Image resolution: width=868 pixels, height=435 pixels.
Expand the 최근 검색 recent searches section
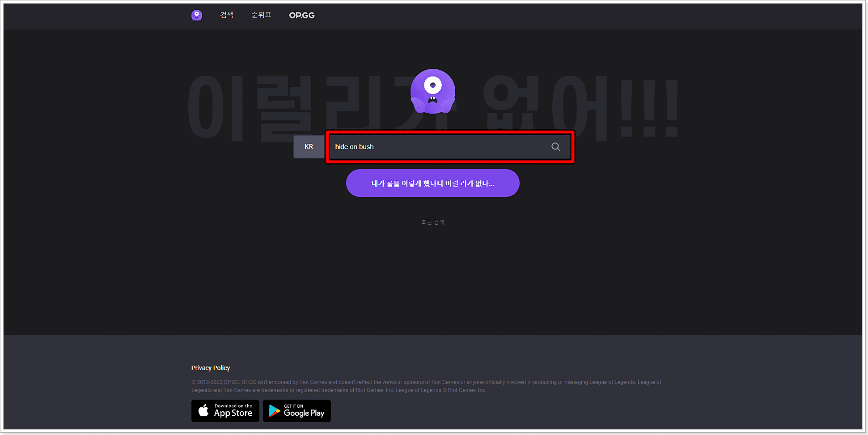[x=432, y=222]
